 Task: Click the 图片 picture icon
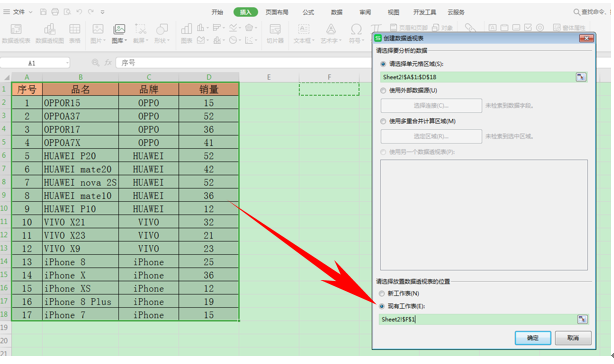[98, 29]
